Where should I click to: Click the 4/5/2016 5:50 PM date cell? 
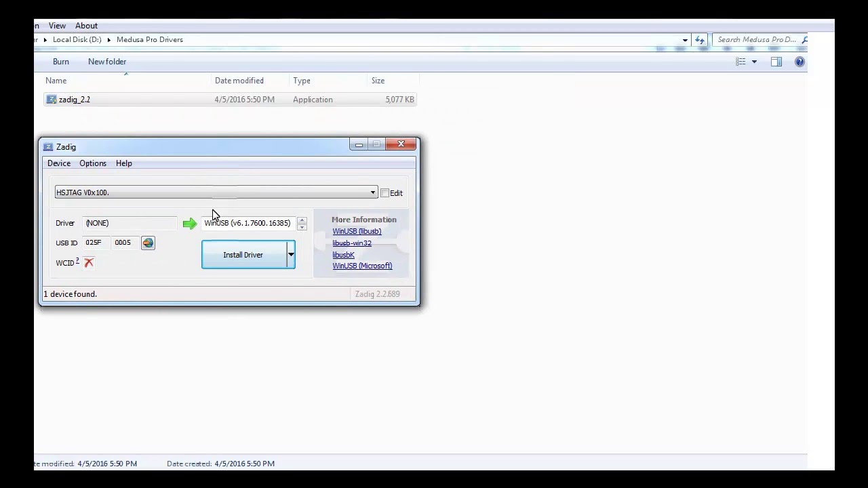tap(245, 100)
